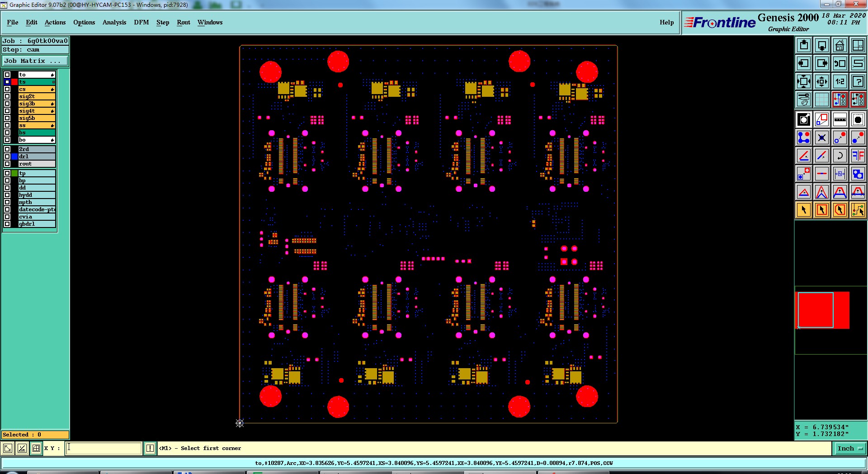
Task: Click the rotate arc arrow icon
Action: [840, 156]
